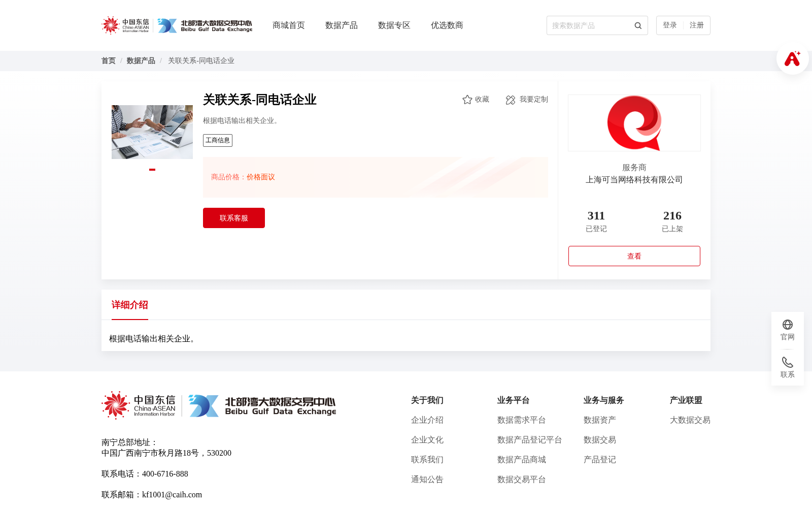Open the 数据专区 nav menu
Viewport: 812px width, 508px height.
click(x=394, y=25)
